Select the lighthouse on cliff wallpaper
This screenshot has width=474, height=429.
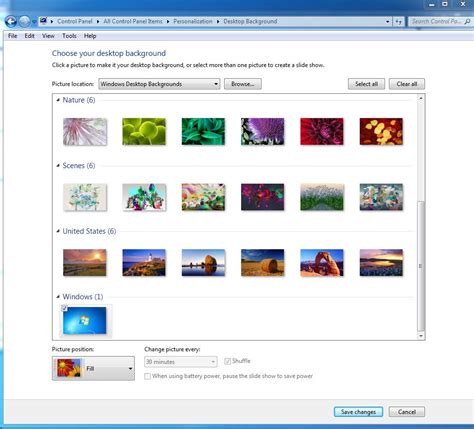144,263
